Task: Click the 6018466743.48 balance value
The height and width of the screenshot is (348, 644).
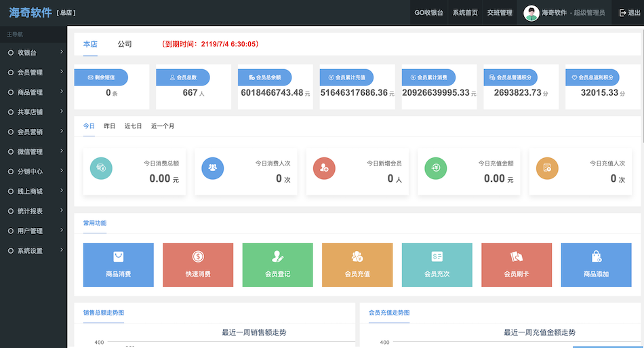Action: coord(272,93)
